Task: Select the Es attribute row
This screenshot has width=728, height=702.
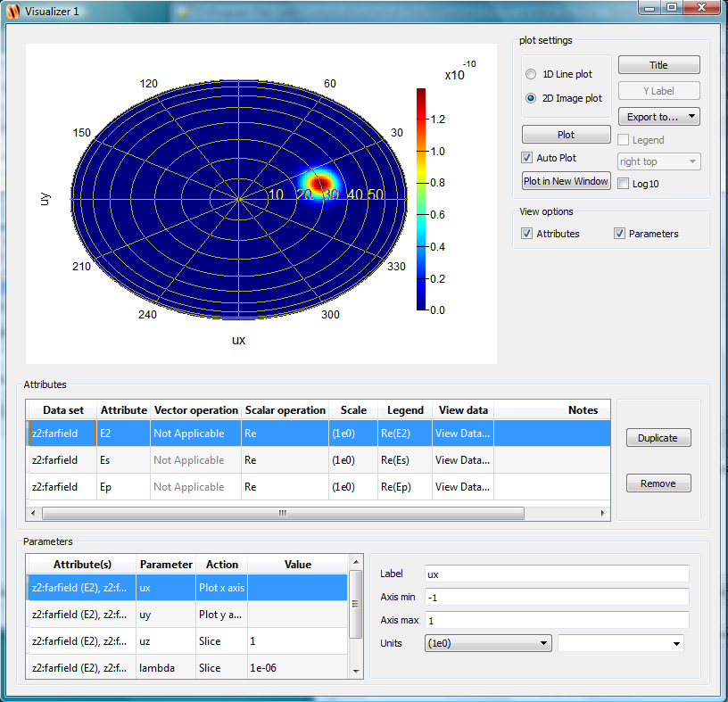Action: click(x=123, y=460)
